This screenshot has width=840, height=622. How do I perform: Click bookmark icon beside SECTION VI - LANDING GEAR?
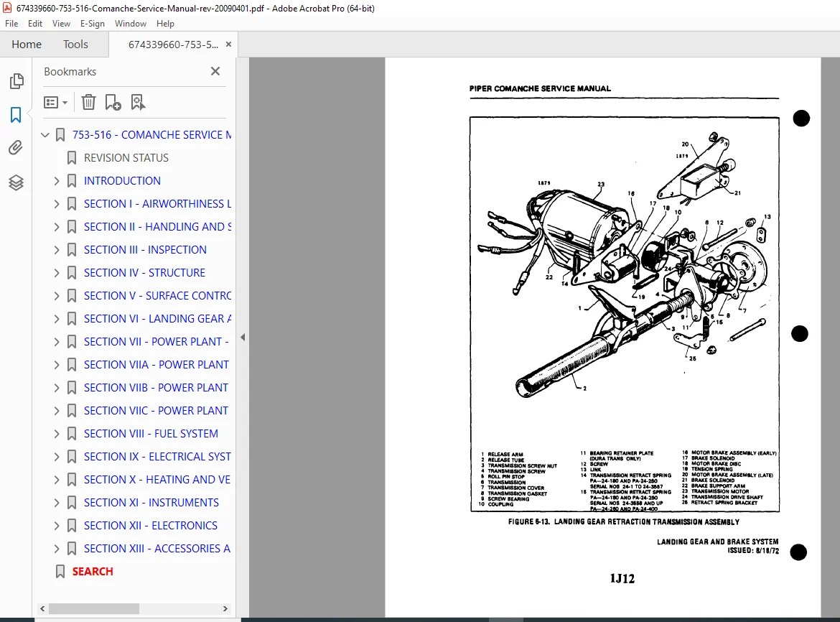(x=72, y=320)
